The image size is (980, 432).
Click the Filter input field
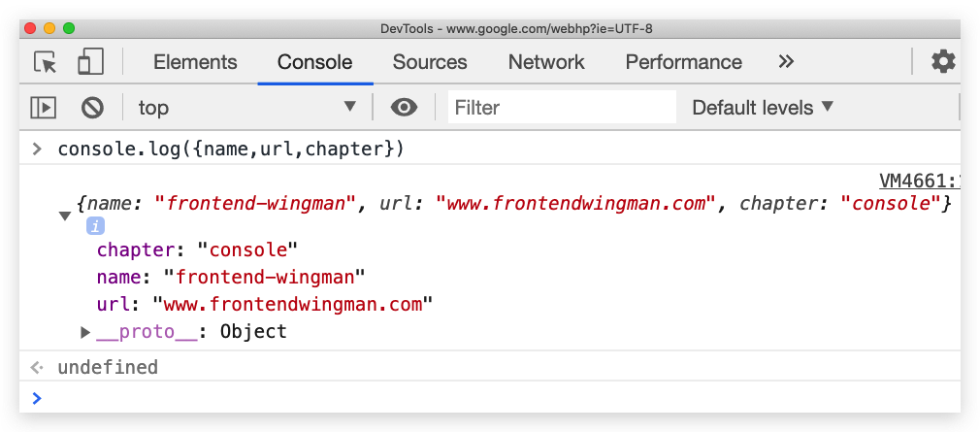[563, 108]
